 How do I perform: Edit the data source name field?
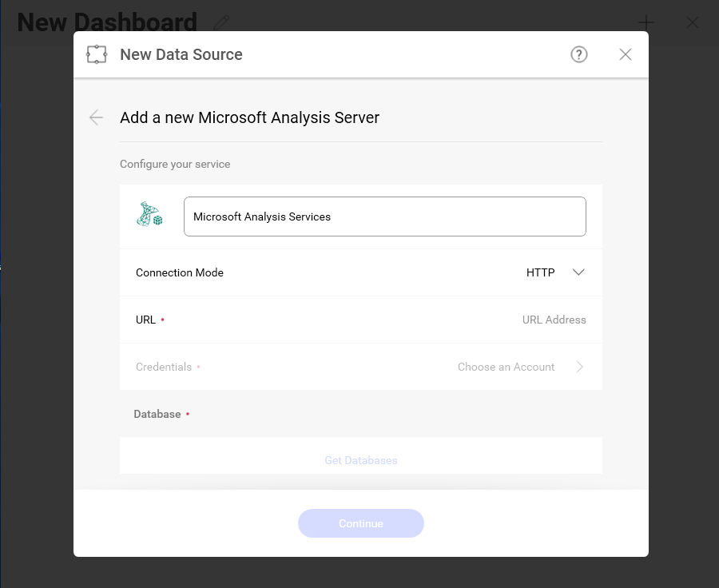tap(385, 217)
